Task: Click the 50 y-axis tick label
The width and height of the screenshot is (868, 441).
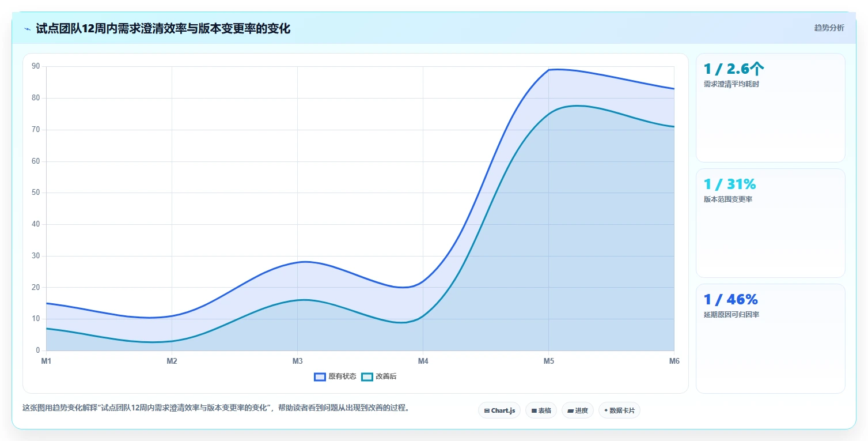Action: [x=36, y=193]
